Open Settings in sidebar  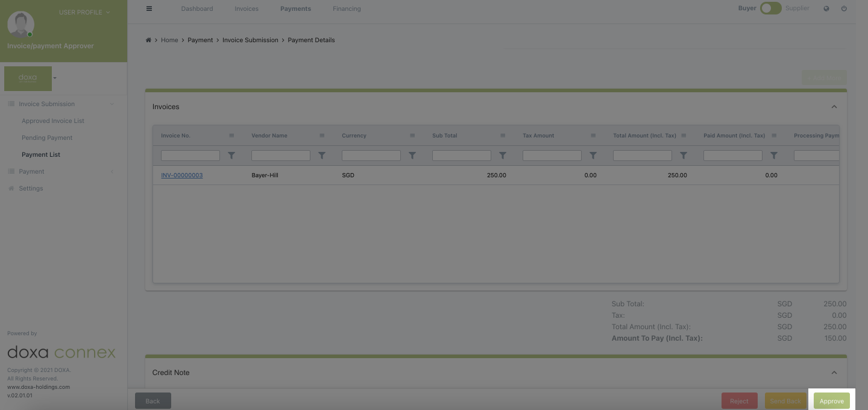pyautogui.click(x=31, y=188)
